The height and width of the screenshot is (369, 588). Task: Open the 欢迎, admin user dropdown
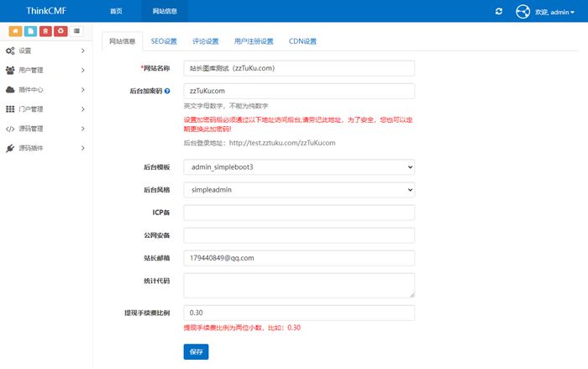point(554,12)
